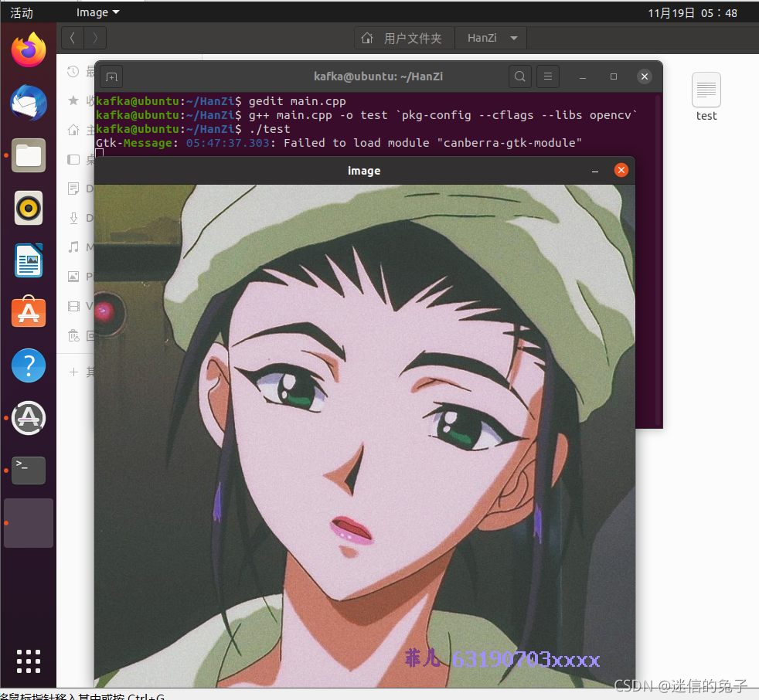Expand the HanZi path bar dropdown
Screen dimensions: 759x700
[514, 38]
